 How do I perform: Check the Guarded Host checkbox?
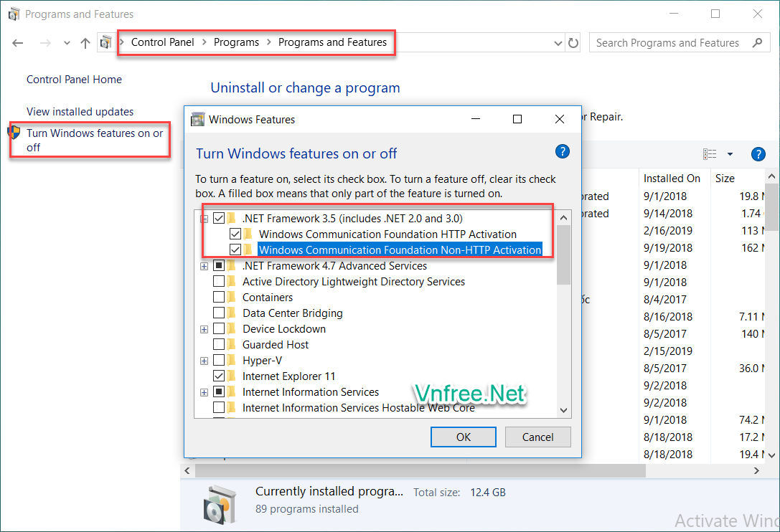pos(219,345)
